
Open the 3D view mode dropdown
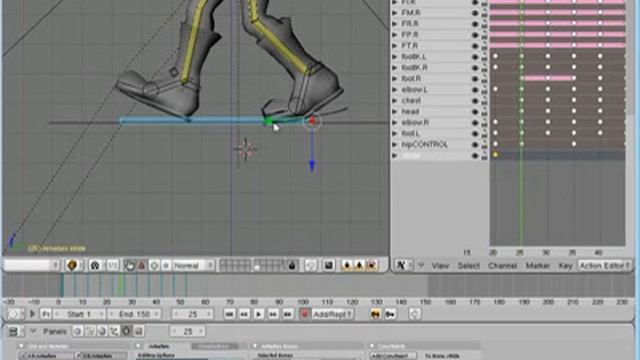31,266
